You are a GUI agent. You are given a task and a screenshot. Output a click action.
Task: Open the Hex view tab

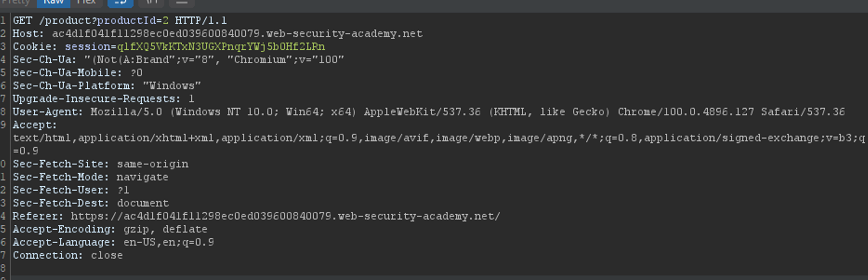[x=87, y=2]
